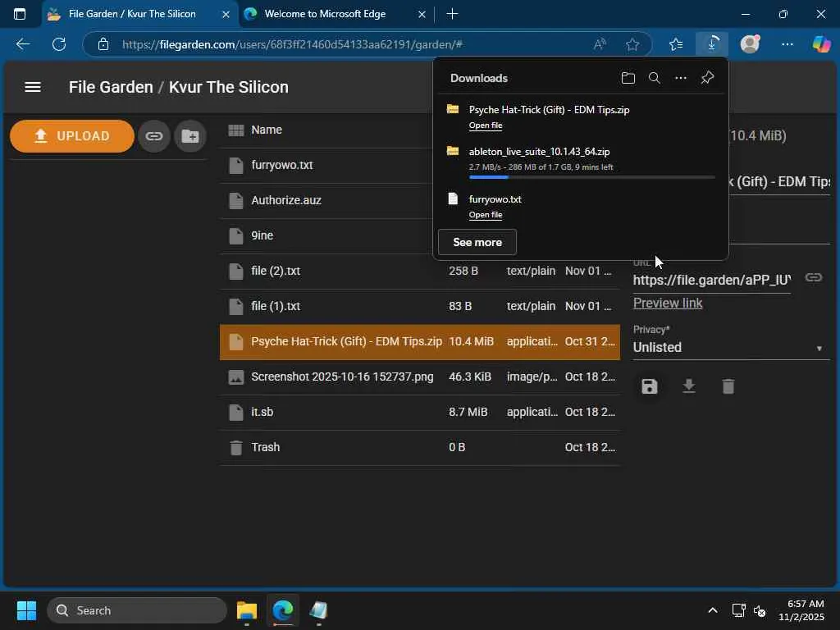Image resolution: width=840 pixels, height=630 pixels.
Task: Click the file.garden URL field
Action: coord(712,280)
